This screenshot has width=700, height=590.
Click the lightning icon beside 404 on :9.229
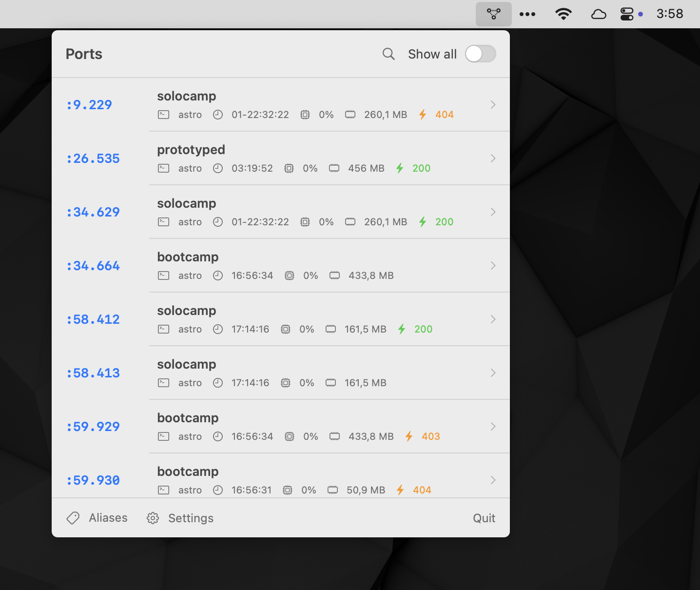tap(423, 115)
